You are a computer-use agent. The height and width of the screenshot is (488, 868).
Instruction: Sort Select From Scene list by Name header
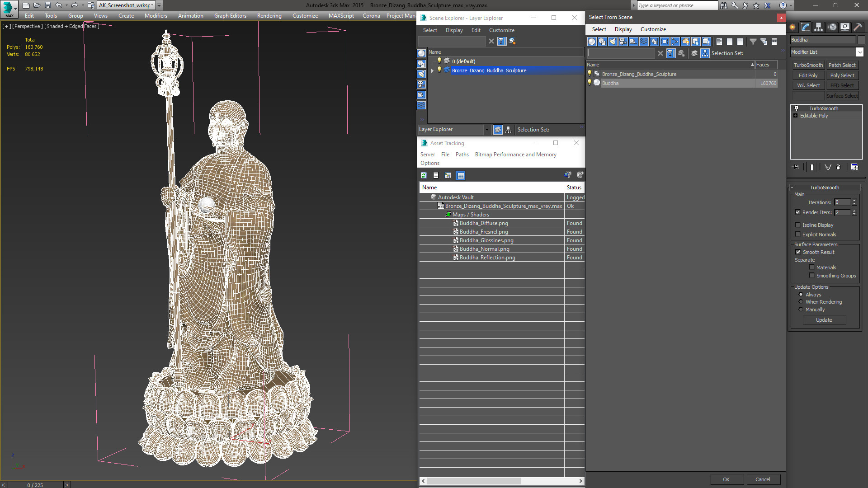[670, 65]
